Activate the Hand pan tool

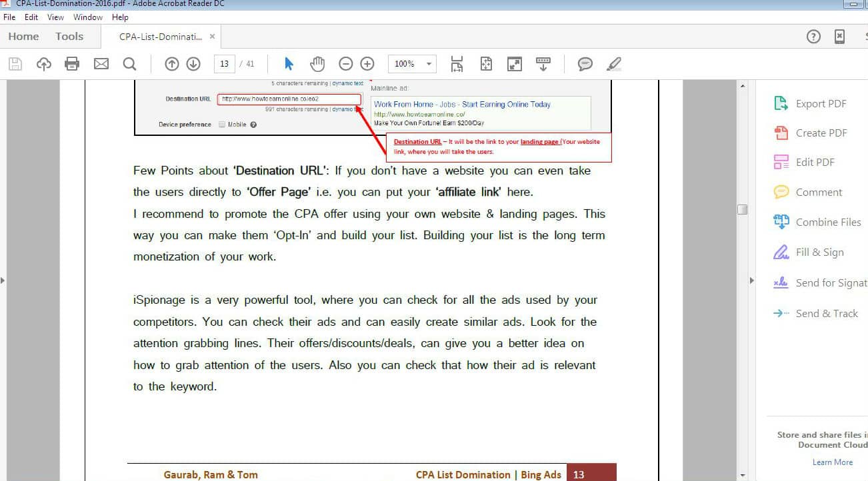click(317, 64)
